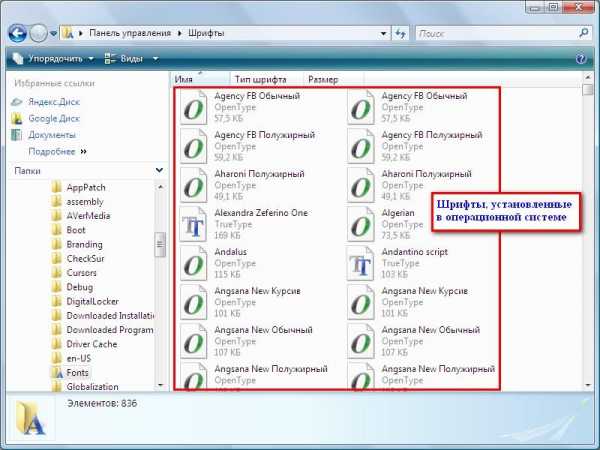Open the Упорядочить dropdown menu

point(60,59)
